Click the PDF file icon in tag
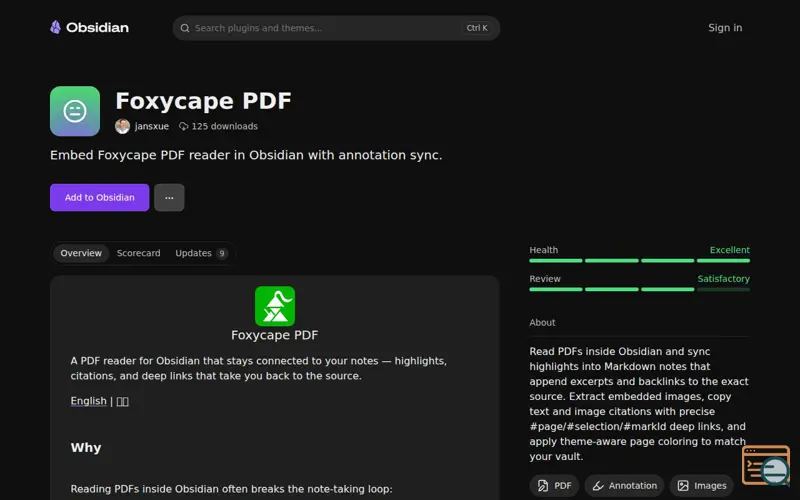The height and width of the screenshot is (500, 800). pyautogui.click(x=543, y=486)
